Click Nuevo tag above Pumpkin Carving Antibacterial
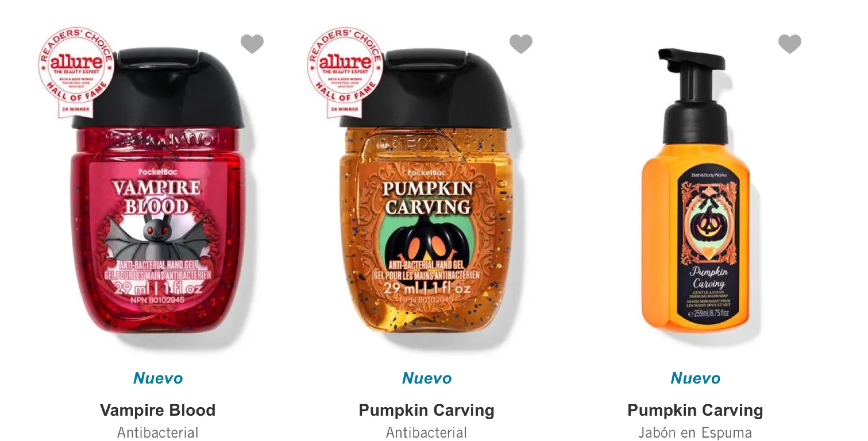The width and height of the screenshot is (868, 441). point(426,378)
